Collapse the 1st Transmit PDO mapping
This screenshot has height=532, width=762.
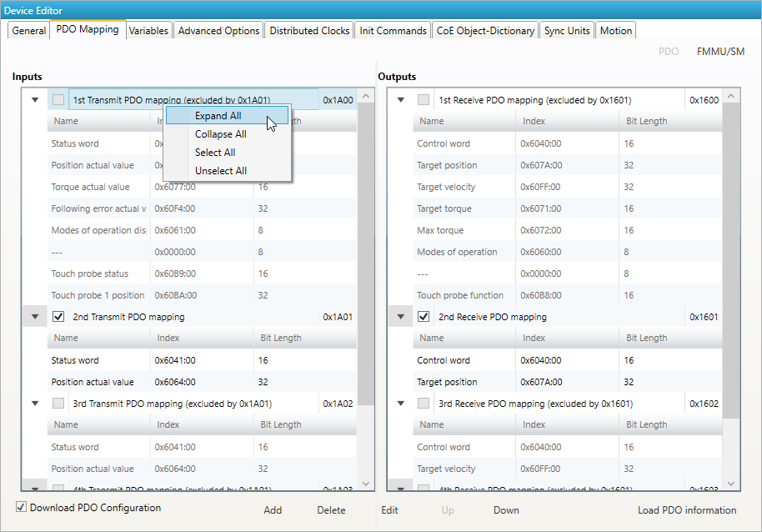[x=35, y=100]
